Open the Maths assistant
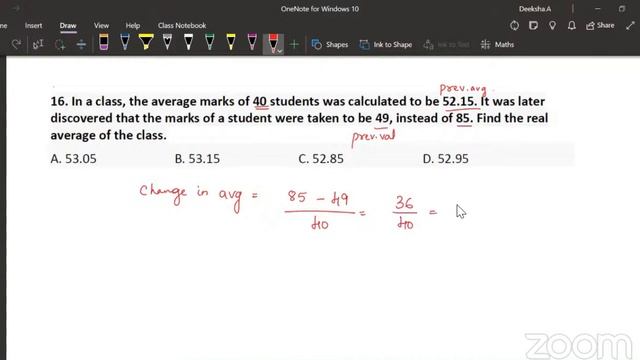Screen dimensions: 640x360 [497, 44]
